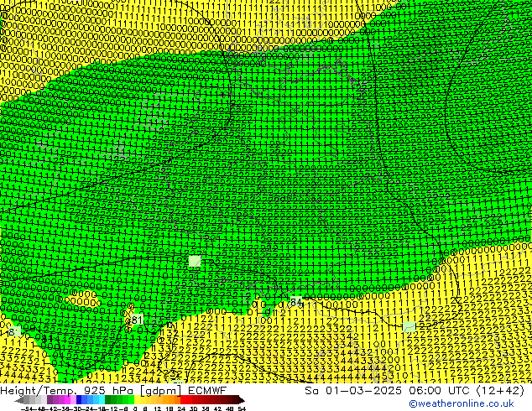Screen dimensions: 532x411
Task: Click the 81 contour label right of center-left
Action: [x=136, y=320]
